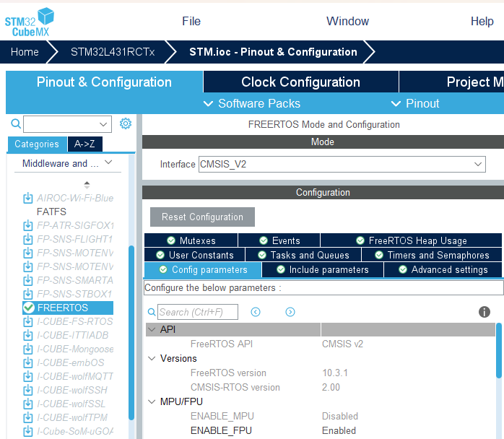Open the Window menu
504x439 pixels.
(347, 21)
